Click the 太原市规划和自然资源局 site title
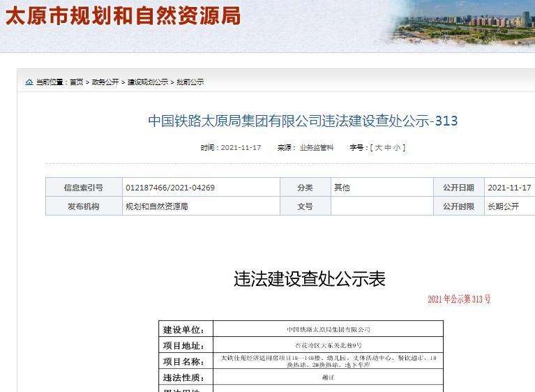The image size is (535, 392). coord(123,16)
